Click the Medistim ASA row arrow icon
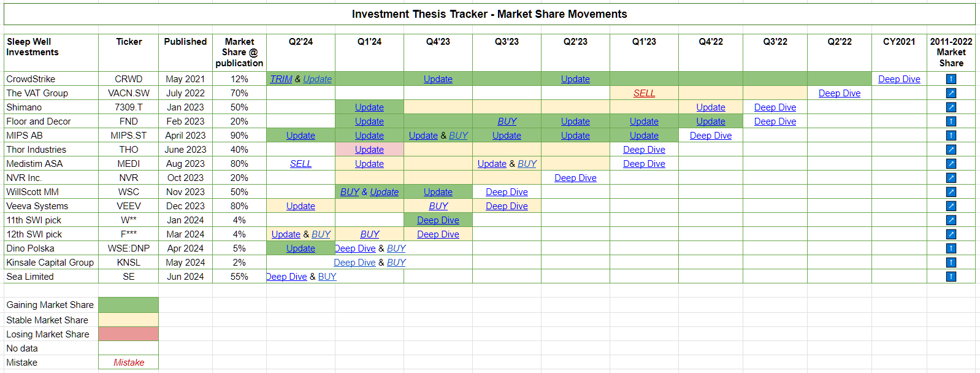This screenshot has width=980, height=373. point(951,164)
